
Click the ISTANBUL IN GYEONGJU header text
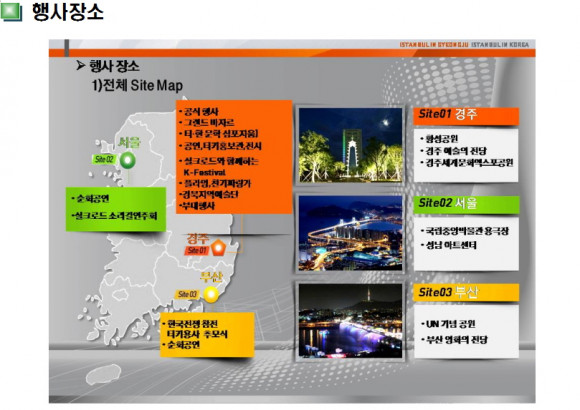pyautogui.click(x=433, y=44)
